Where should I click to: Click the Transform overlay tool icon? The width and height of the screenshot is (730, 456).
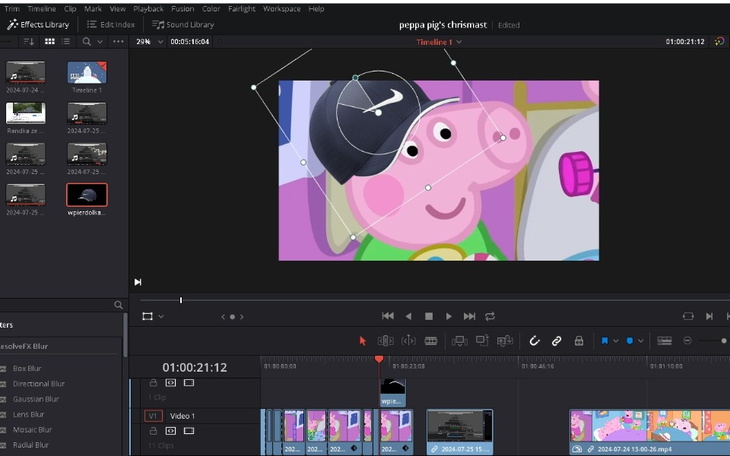148,316
